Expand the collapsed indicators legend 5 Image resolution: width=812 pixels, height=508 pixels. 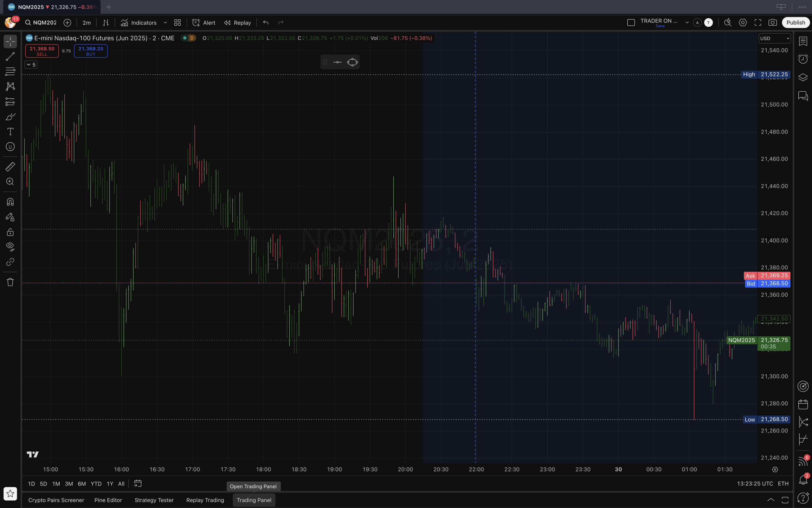click(x=31, y=64)
